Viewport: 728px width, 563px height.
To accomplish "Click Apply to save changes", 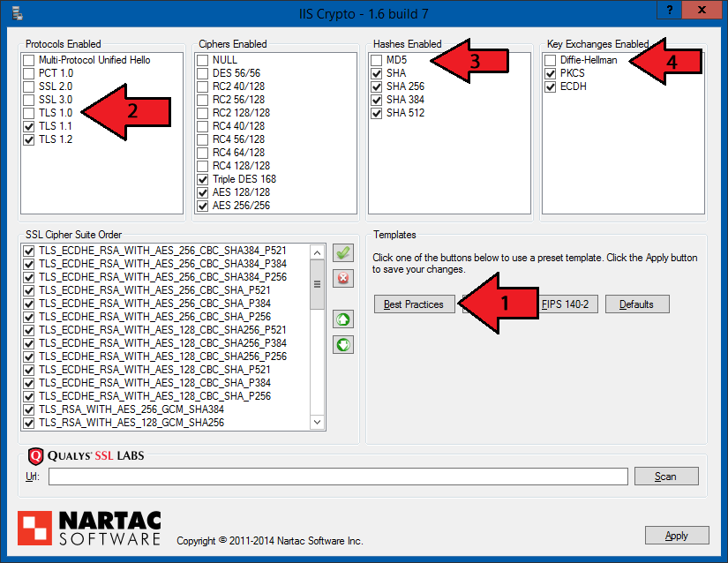I will [x=677, y=536].
